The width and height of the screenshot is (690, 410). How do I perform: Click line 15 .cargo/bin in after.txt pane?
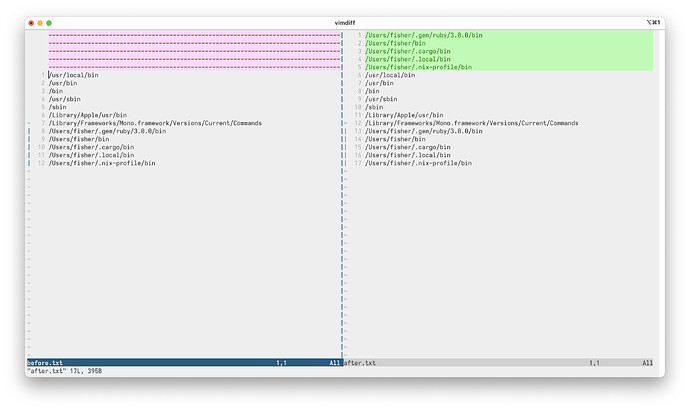pos(408,147)
